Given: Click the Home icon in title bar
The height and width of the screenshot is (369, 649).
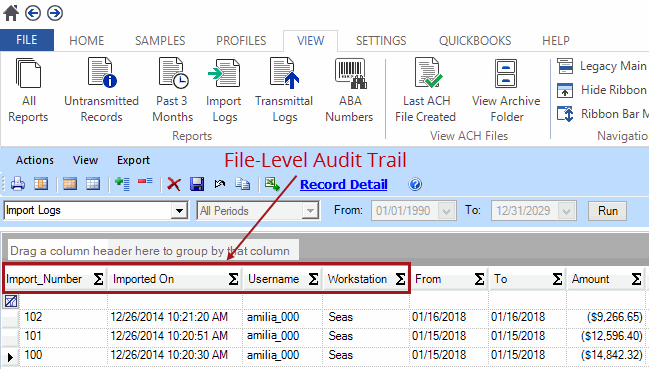Looking at the screenshot, I should click(x=11, y=13).
